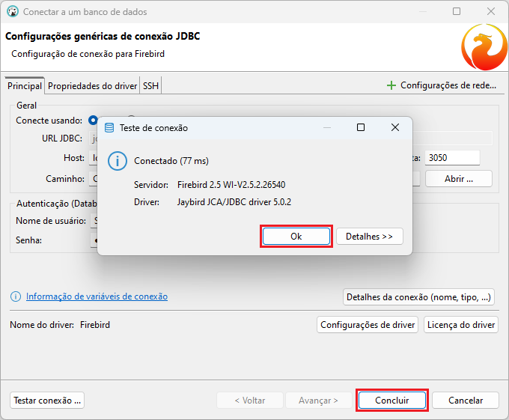Viewport: 509px width, 420px height.
Task: Click the Nome do driver value Firebird
Action: (95, 325)
